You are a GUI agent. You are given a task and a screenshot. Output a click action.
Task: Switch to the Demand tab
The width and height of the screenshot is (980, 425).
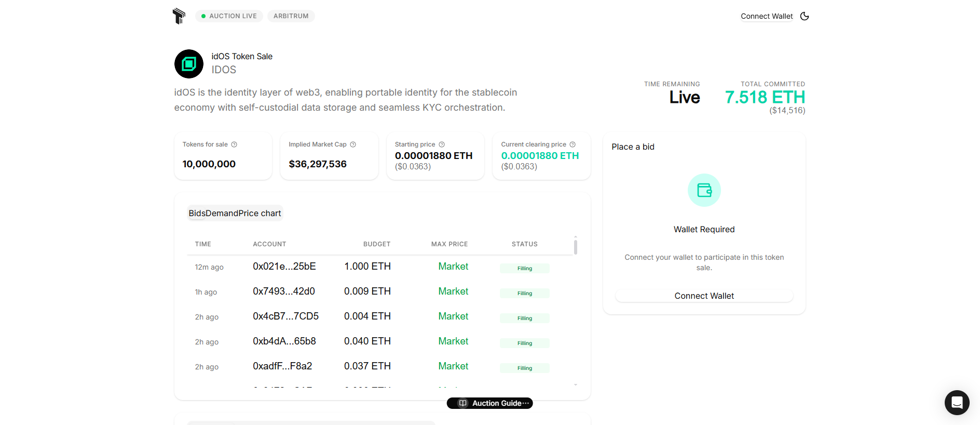(222, 213)
